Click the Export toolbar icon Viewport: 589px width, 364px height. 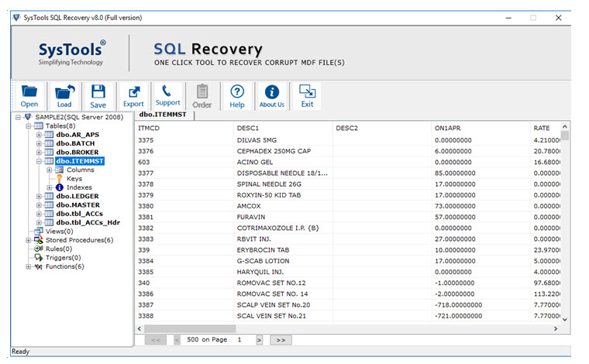click(133, 96)
